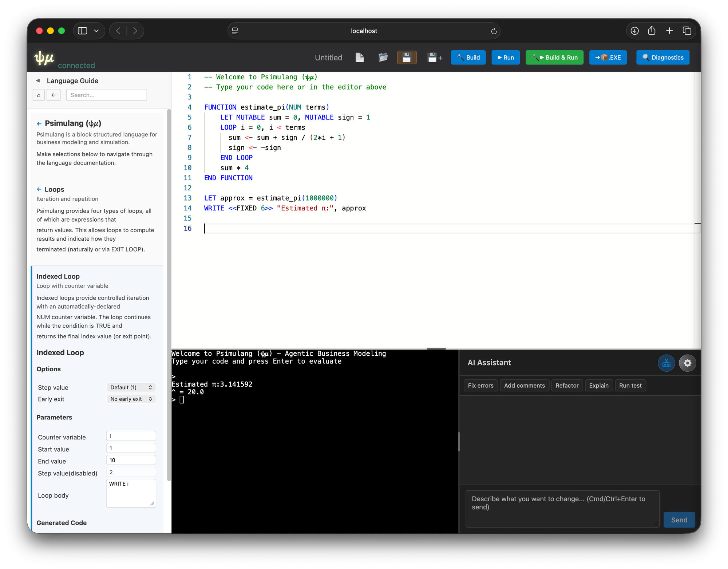Select the Explain quick action

(x=598, y=386)
